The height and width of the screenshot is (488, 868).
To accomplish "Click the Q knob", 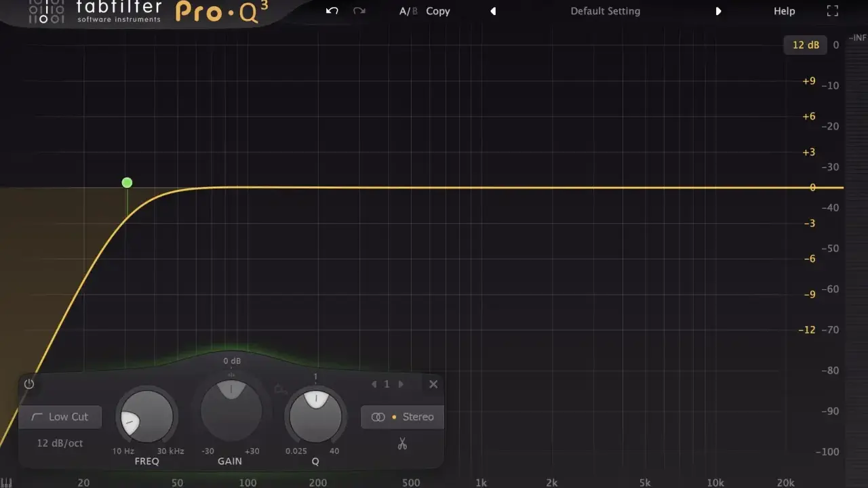I will pyautogui.click(x=315, y=416).
